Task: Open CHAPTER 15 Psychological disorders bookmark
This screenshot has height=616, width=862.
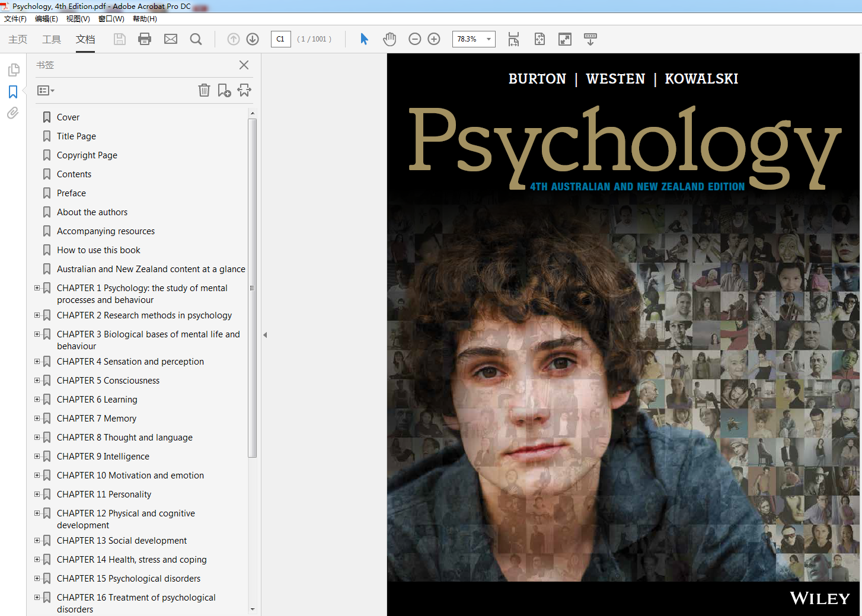Action: pos(129,579)
